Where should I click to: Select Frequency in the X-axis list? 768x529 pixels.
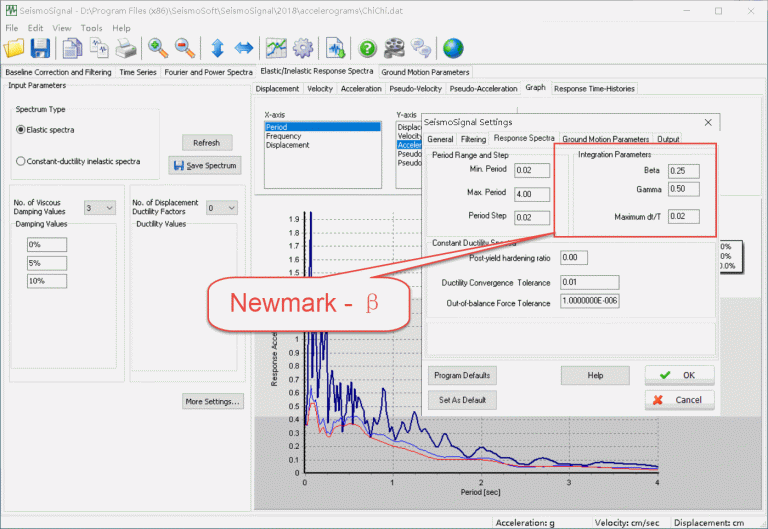point(284,136)
